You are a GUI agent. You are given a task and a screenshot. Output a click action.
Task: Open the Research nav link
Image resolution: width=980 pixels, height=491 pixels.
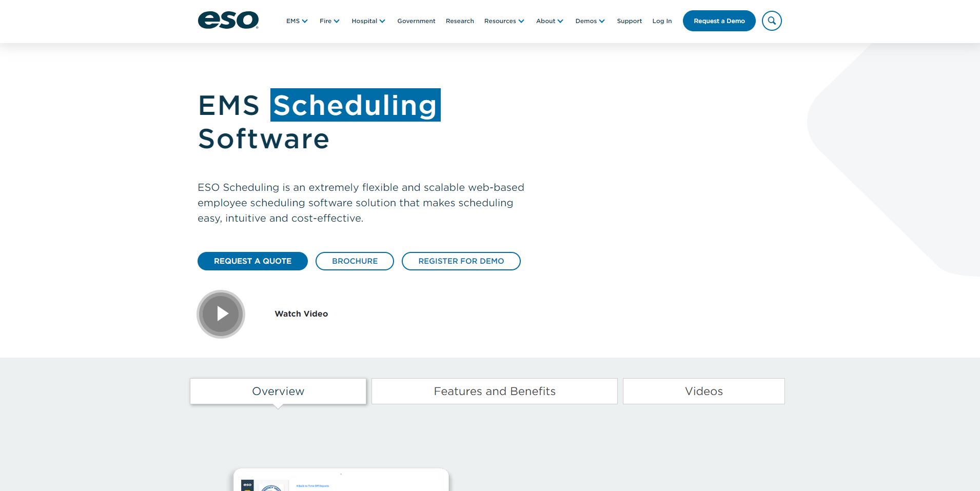coord(460,21)
